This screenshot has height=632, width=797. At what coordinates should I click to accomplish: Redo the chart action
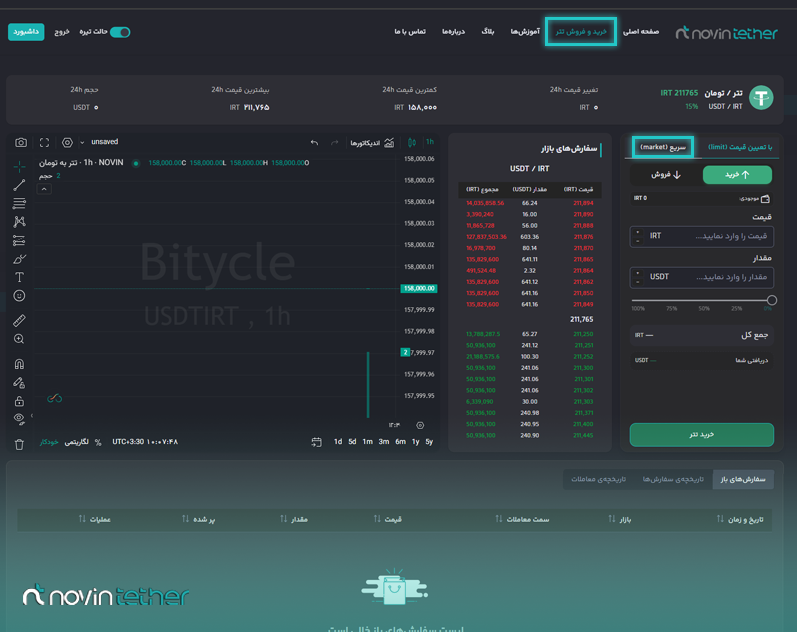click(x=334, y=143)
